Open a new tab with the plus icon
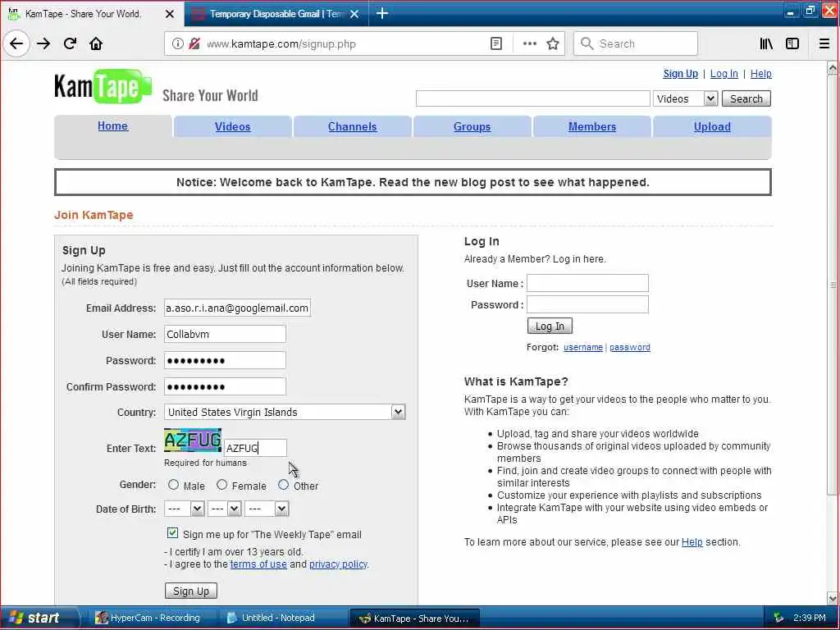 pyautogui.click(x=382, y=13)
